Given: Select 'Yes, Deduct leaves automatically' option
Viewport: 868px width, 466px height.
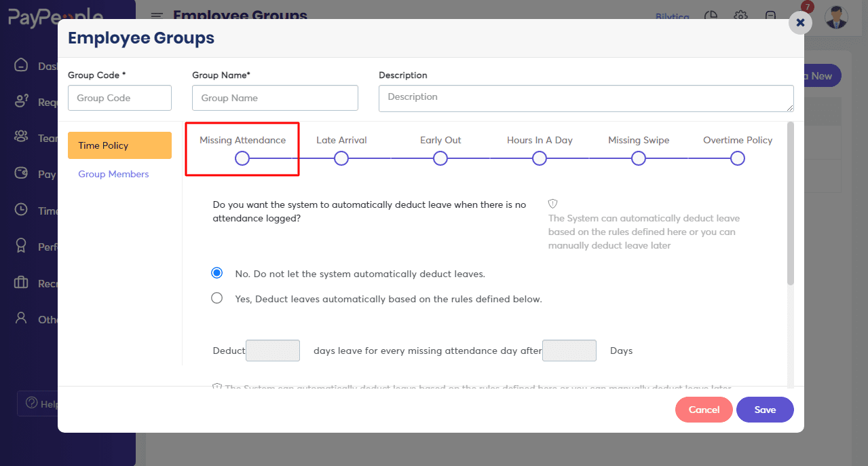Looking at the screenshot, I should coord(217,298).
